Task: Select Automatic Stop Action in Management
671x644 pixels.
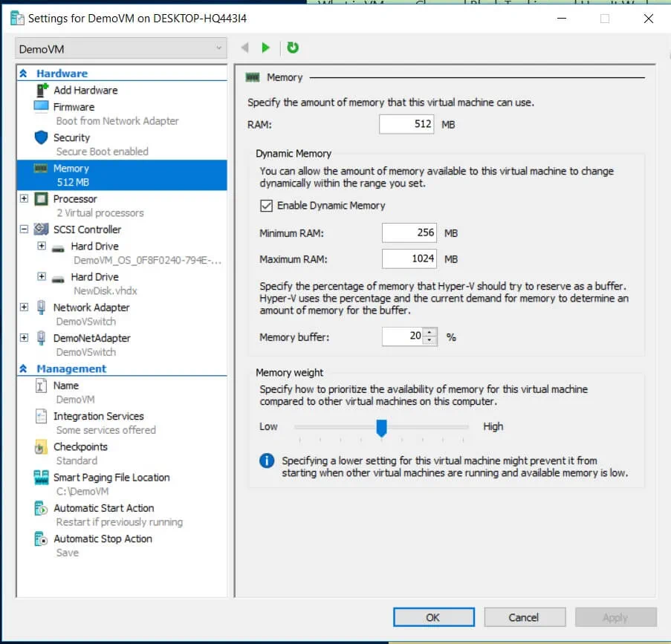Action: (x=103, y=539)
